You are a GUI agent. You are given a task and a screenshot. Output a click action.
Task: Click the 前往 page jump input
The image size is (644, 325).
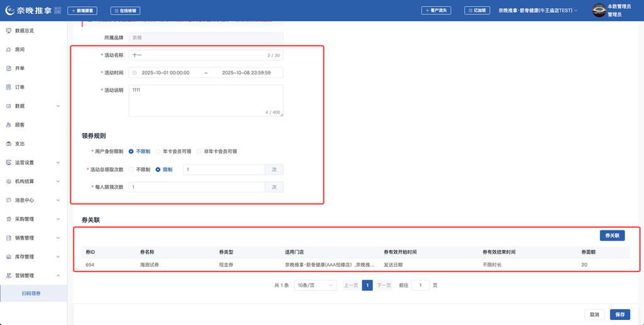click(420, 285)
